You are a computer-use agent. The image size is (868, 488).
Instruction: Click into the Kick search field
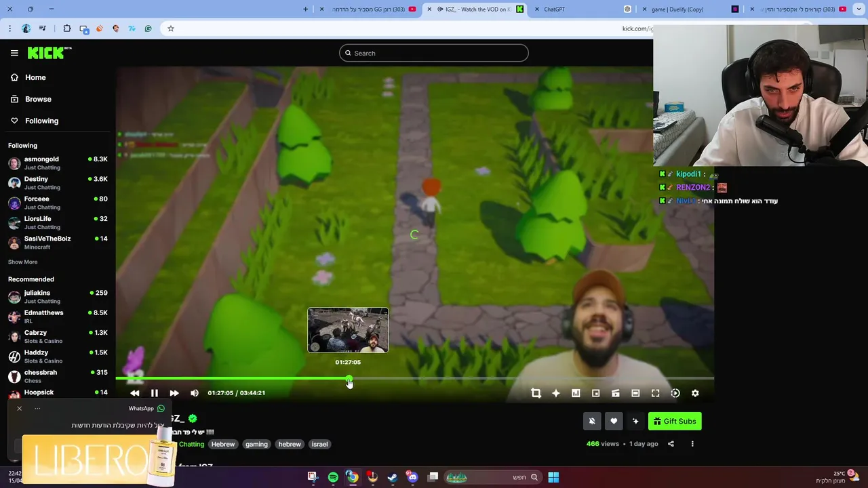tap(434, 53)
